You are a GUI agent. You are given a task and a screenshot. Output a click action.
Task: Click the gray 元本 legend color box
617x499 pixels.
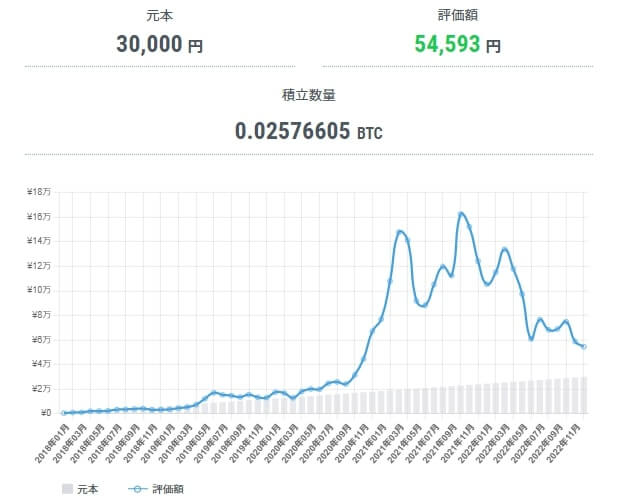(x=67, y=489)
